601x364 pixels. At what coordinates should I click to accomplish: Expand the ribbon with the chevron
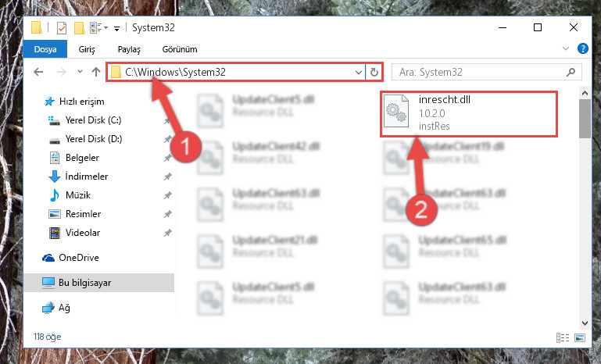pos(566,48)
